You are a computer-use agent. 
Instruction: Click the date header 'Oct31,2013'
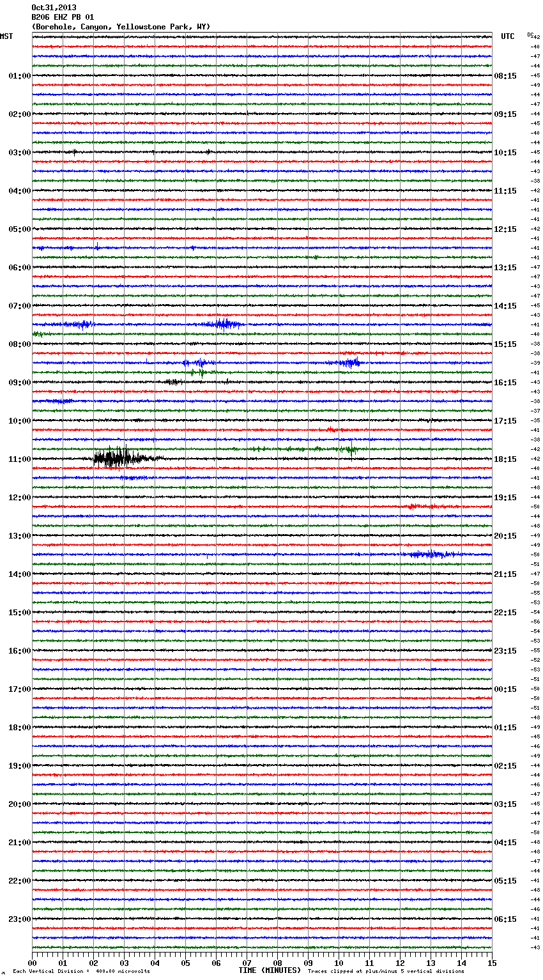click(x=54, y=8)
